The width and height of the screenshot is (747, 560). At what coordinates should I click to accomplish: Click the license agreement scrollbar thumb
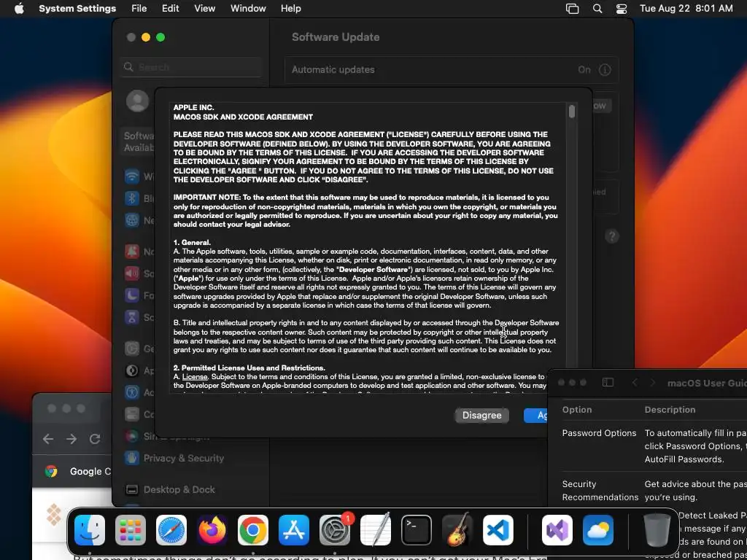[572, 112]
